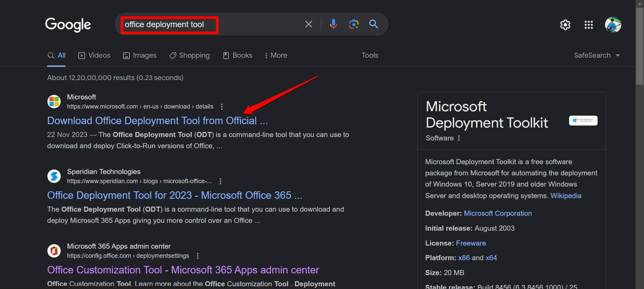Click the Microsoft 365 admin center favicon

click(54, 251)
